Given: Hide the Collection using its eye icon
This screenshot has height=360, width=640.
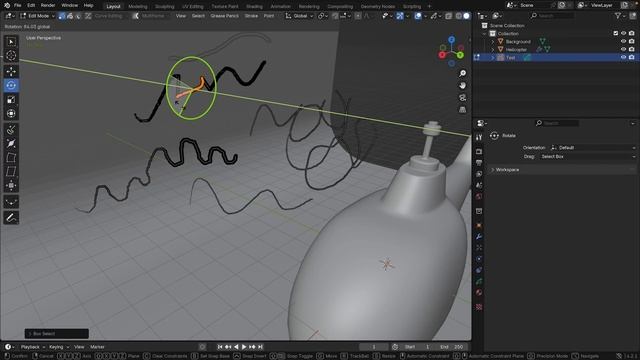Looking at the screenshot, I should coord(623,33).
